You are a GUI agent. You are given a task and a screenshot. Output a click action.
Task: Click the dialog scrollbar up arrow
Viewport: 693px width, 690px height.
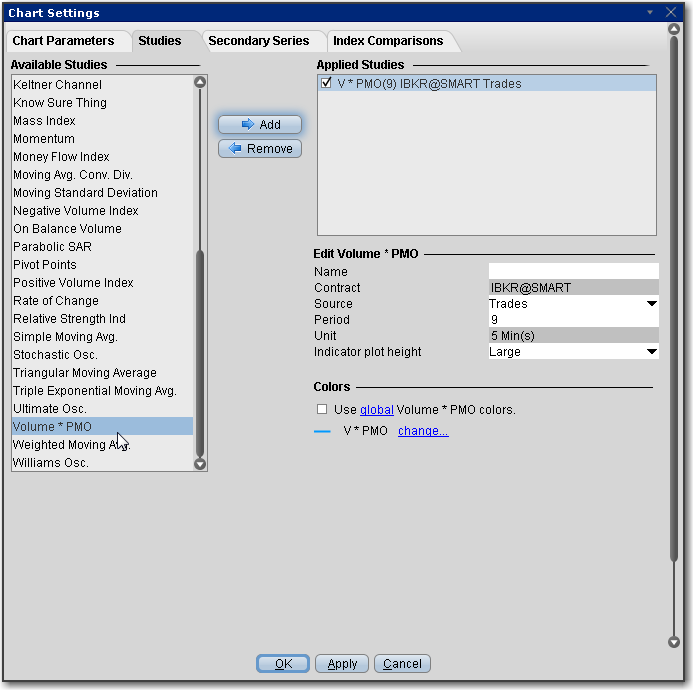[673, 29]
